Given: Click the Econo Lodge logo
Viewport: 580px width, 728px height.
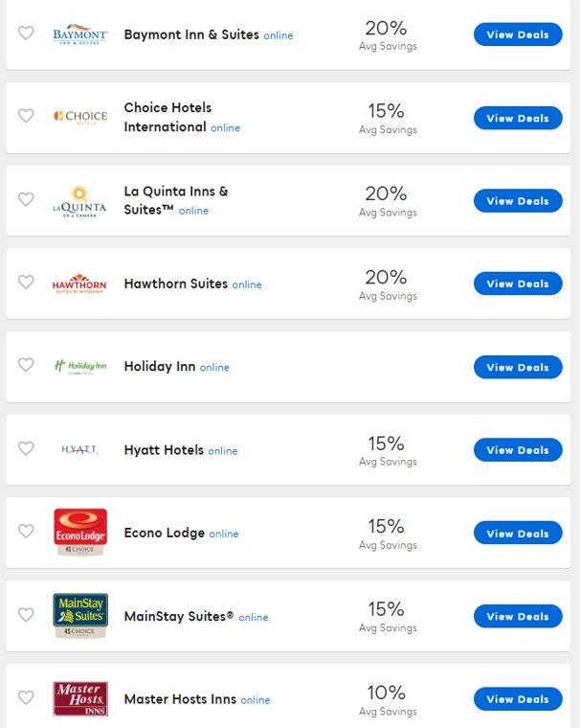Looking at the screenshot, I should coord(80,532).
